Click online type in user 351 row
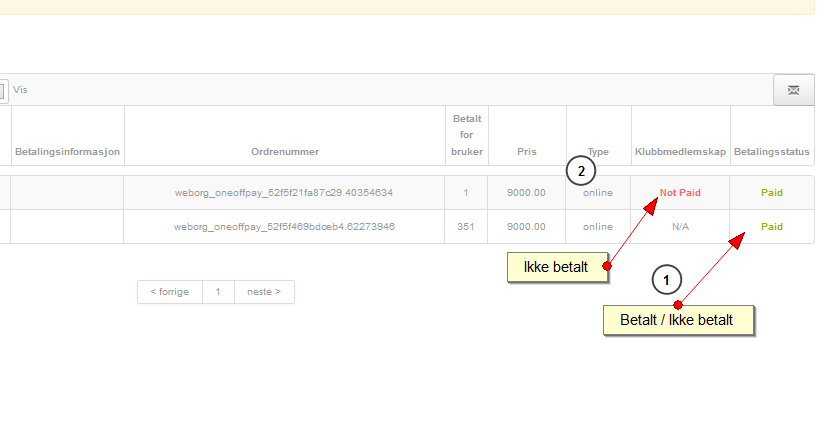Image resolution: width=824 pixels, height=422 pixels. click(598, 227)
